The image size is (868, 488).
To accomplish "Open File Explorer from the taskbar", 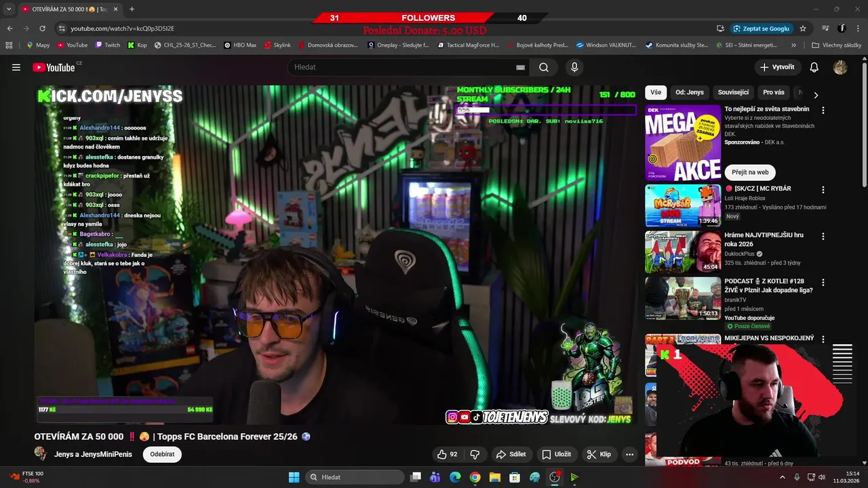I will point(494,477).
